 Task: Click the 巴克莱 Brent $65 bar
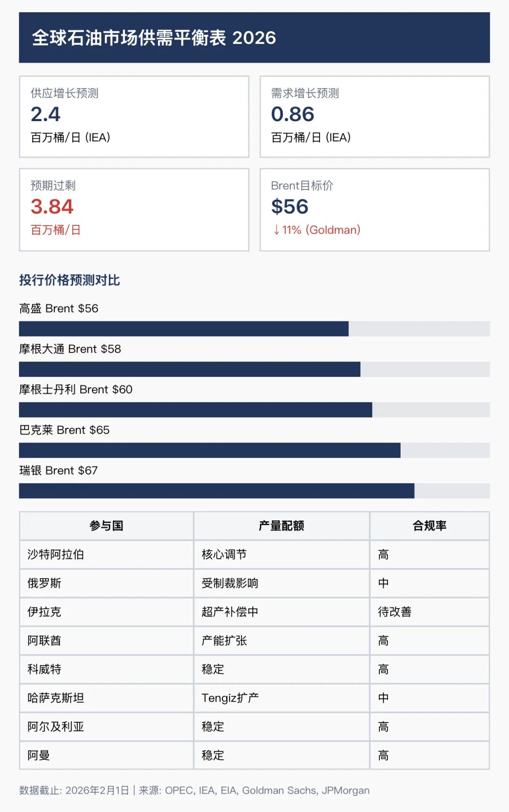pyautogui.click(x=254, y=450)
